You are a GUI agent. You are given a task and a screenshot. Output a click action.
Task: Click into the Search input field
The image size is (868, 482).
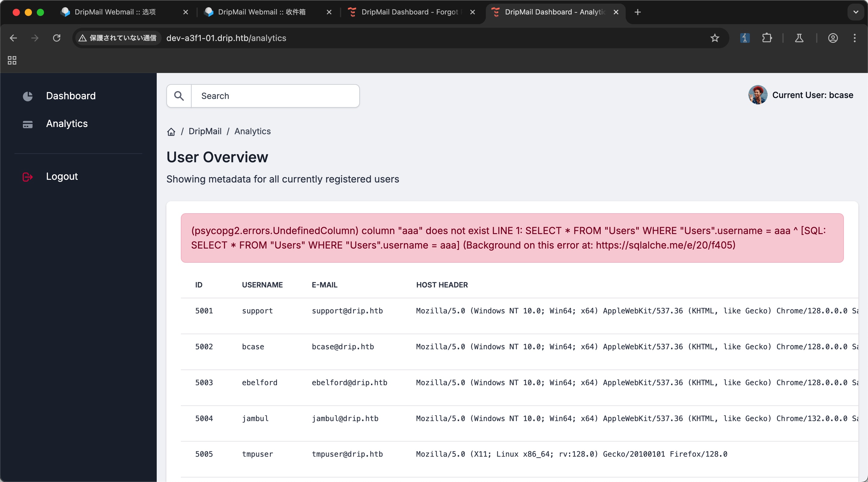[275, 96]
